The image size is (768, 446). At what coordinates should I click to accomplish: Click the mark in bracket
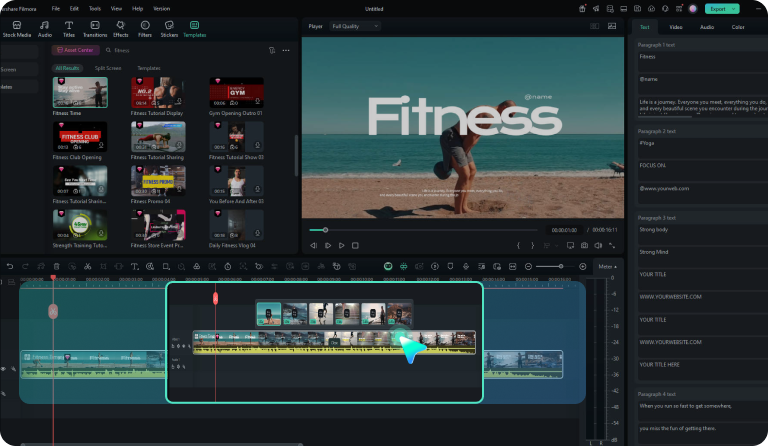[x=518, y=245]
